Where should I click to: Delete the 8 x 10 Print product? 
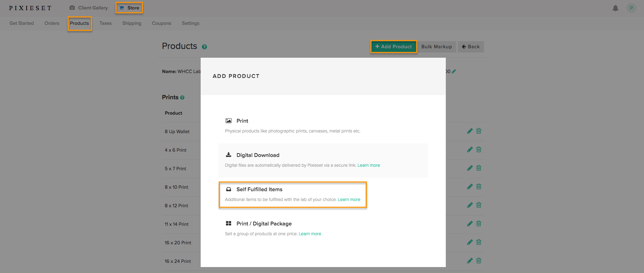pos(479,187)
